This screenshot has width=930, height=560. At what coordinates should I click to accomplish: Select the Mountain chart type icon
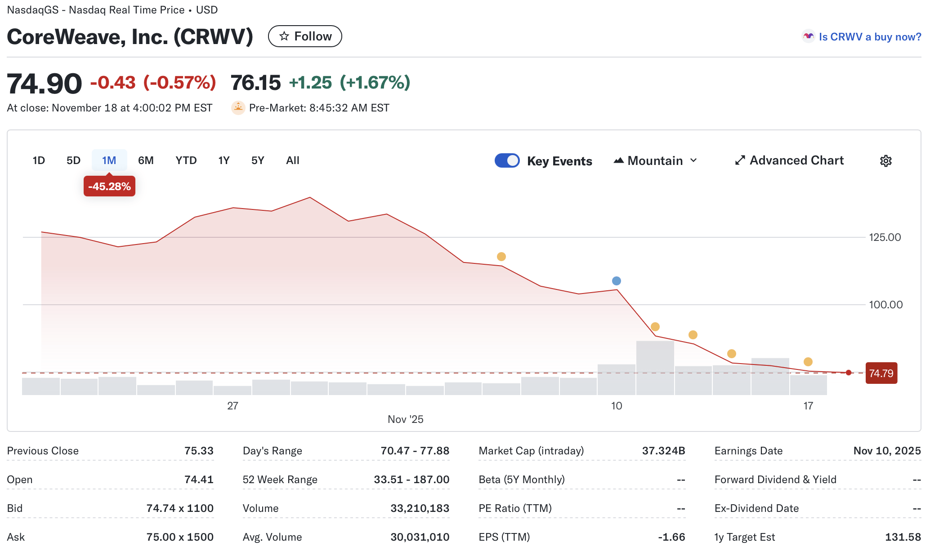[619, 160]
